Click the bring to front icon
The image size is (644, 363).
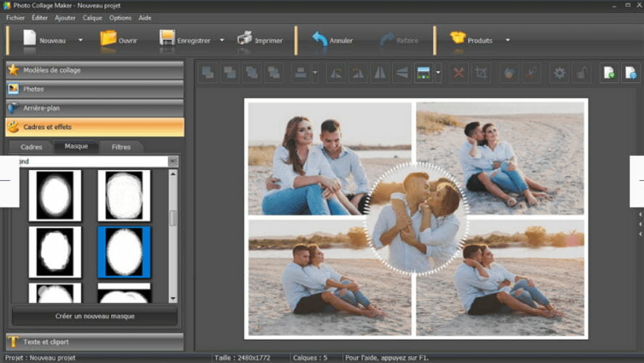coord(208,73)
